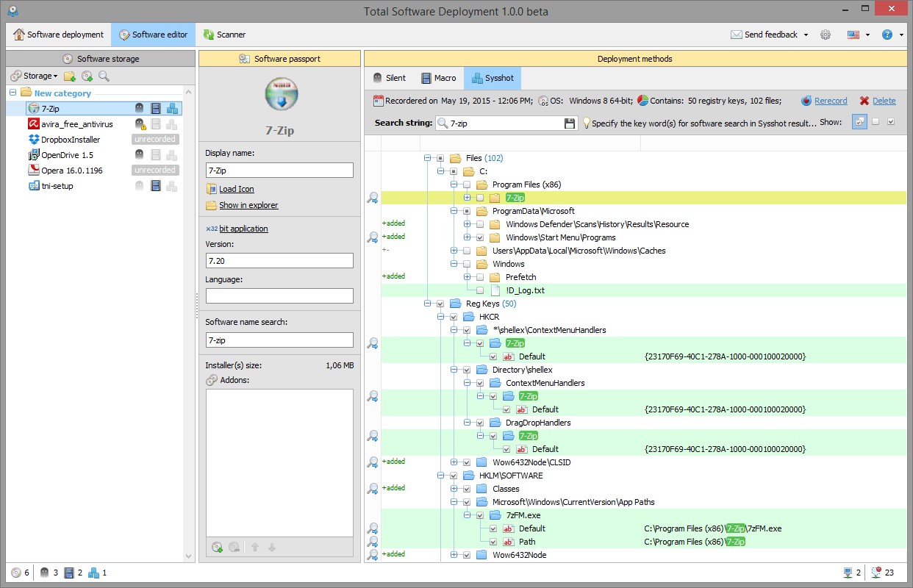The image size is (913, 588).
Task: Click the add addon icon below Addons list
Action: pos(217,547)
